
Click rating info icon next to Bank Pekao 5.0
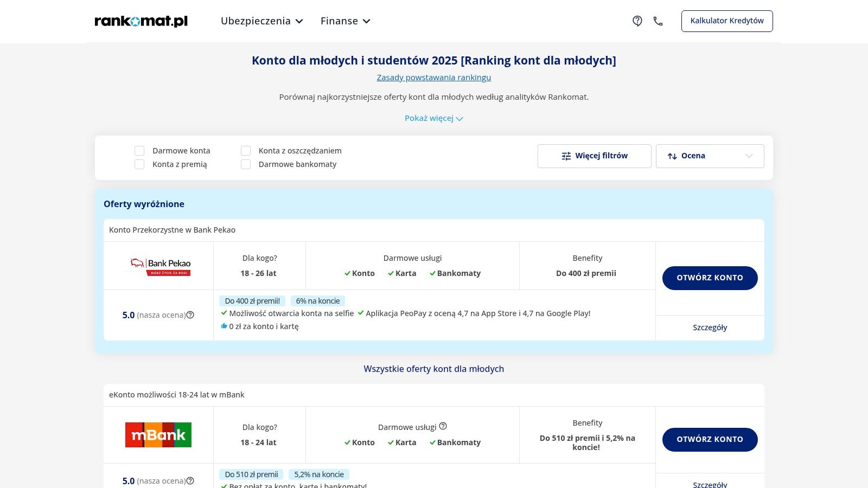pos(190,315)
